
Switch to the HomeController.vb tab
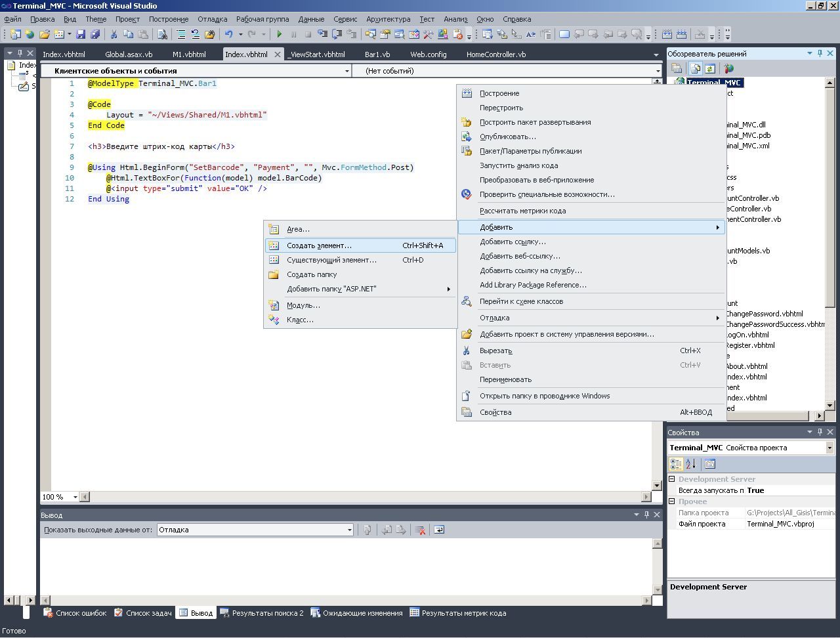[496, 54]
